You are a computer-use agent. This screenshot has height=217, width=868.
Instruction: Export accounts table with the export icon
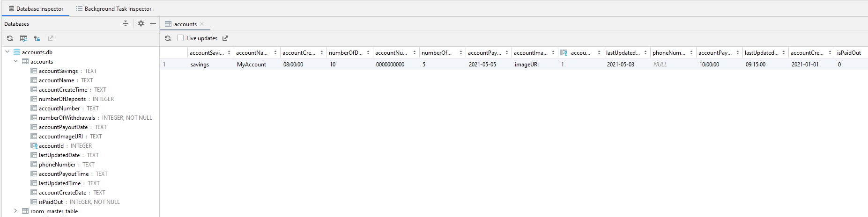point(225,38)
